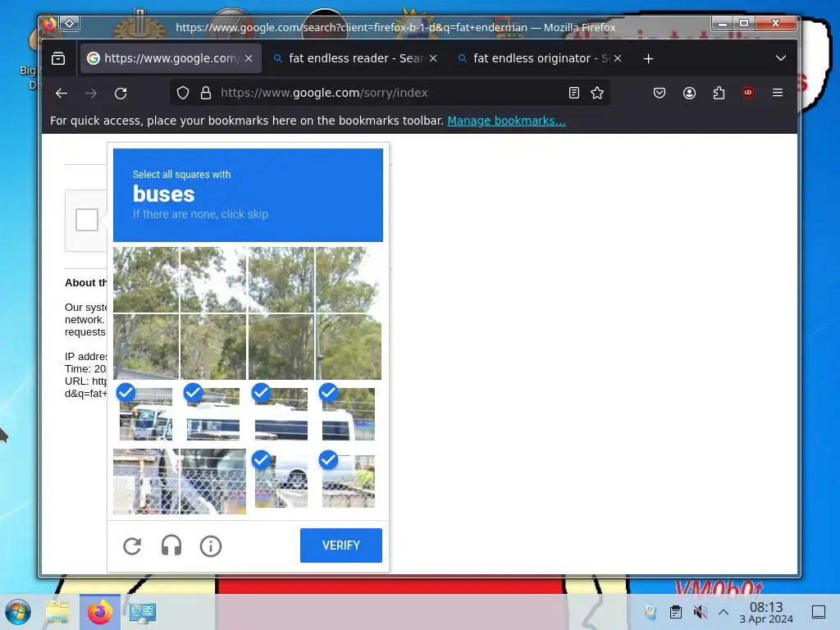Open the Firefox account icon
Screen dimensions: 840x630
[689, 94]
